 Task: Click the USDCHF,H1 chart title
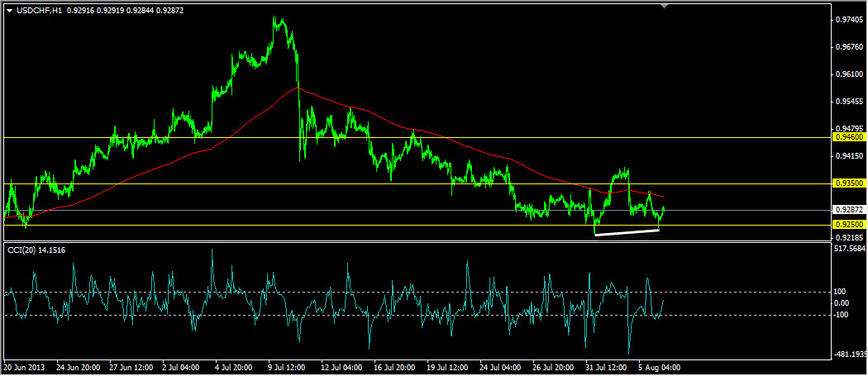tap(38, 11)
